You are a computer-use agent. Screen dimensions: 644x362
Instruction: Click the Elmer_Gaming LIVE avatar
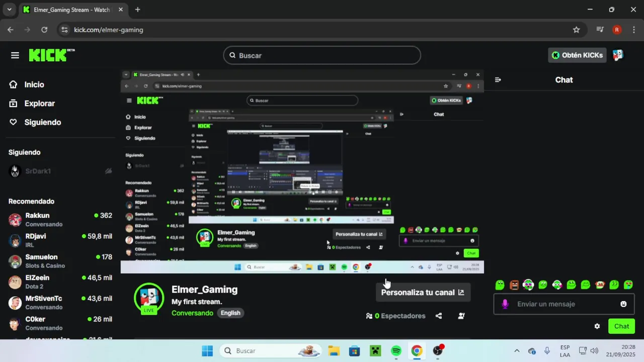click(x=149, y=298)
